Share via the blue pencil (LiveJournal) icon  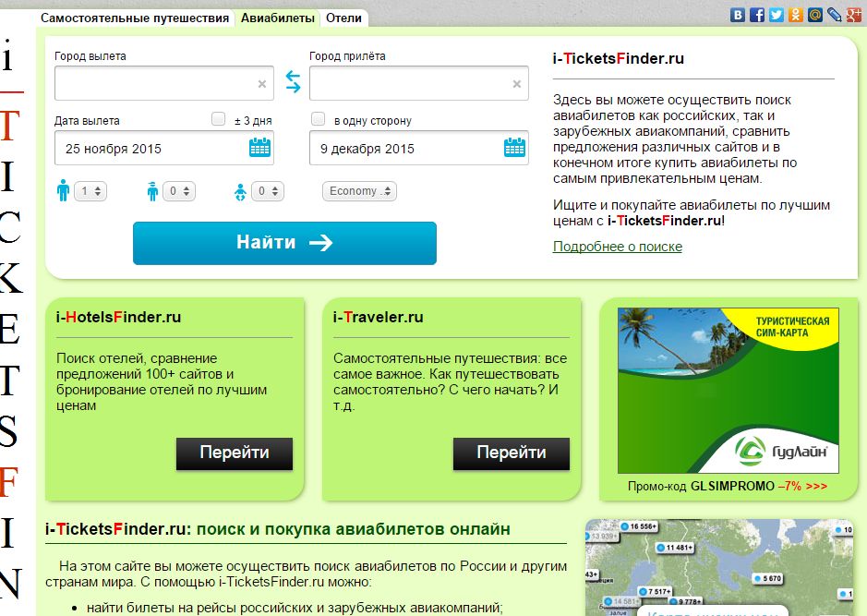pyautogui.click(x=835, y=15)
